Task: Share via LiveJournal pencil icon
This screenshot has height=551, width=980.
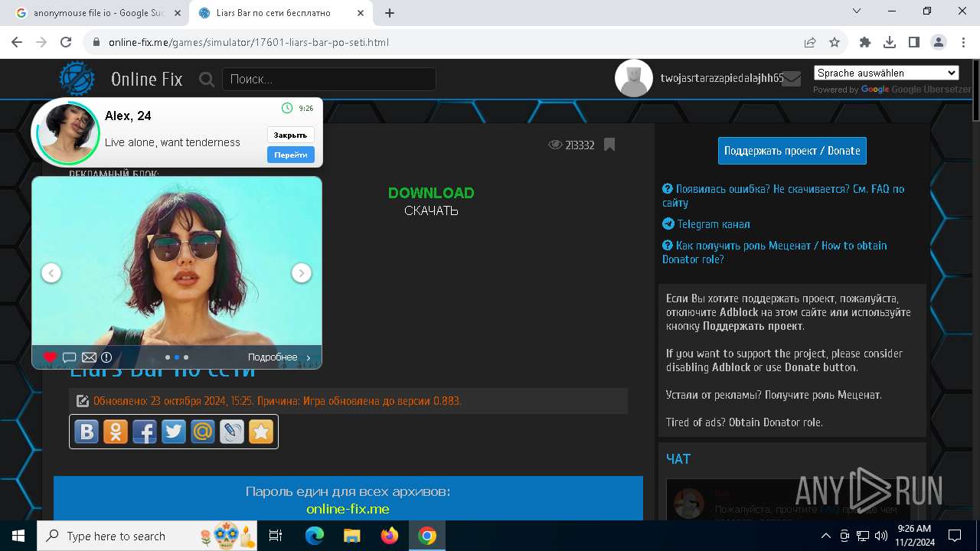Action: point(231,432)
